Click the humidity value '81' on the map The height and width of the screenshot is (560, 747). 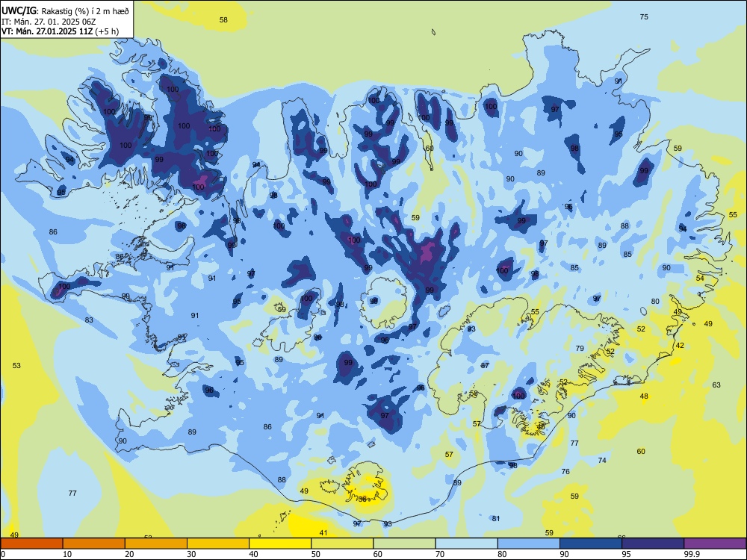click(x=496, y=518)
